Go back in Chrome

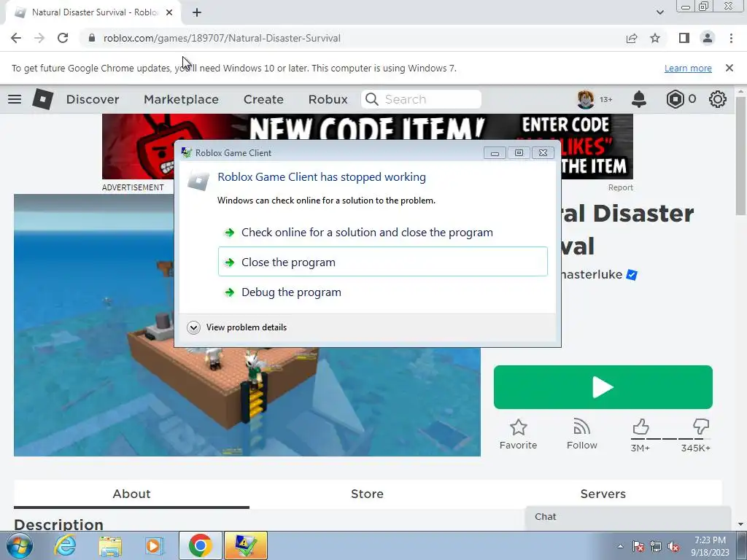coord(16,38)
